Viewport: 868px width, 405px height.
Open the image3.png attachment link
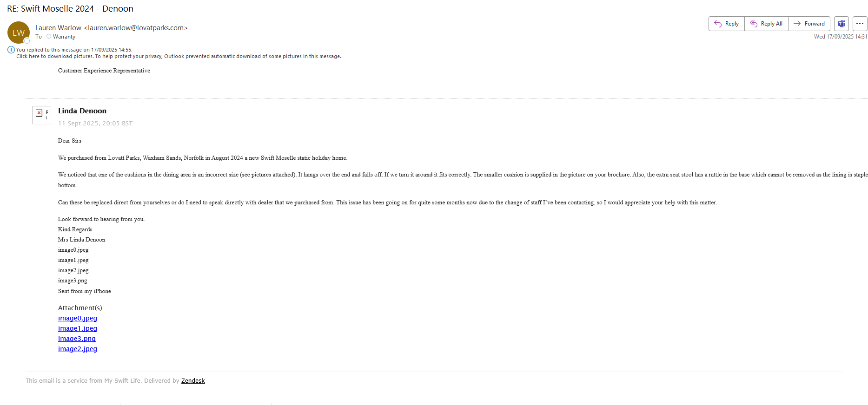(77, 339)
